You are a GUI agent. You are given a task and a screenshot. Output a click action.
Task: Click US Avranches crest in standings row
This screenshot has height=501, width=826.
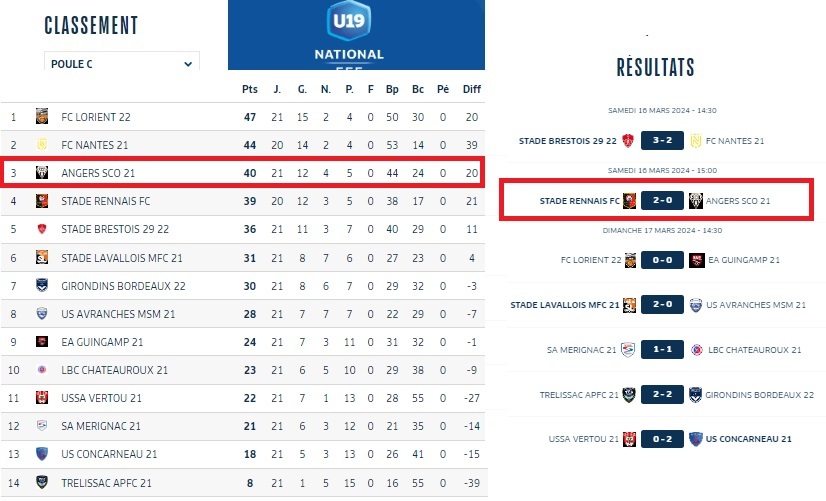pyautogui.click(x=42, y=314)
